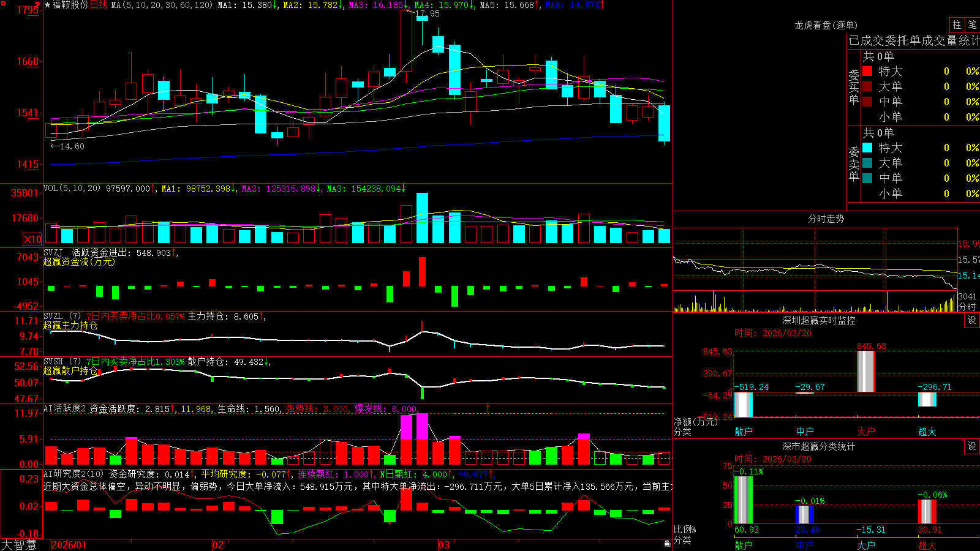The width and height of the screenshot is (980, 551).
Task: Click the 大智慧 logo at bottom-left
Action: 19,545
